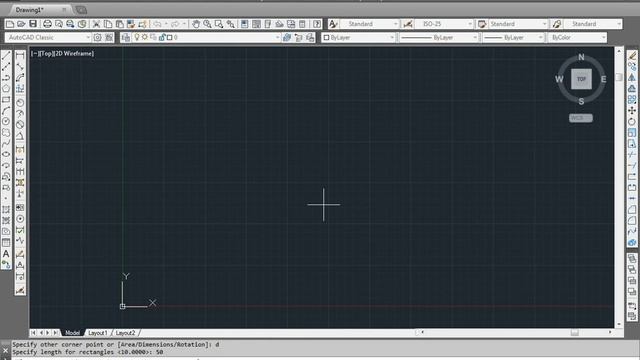Screen dimensions: 640x360
Task: Click the Paste clipboard icon
Action: (119, 24)
